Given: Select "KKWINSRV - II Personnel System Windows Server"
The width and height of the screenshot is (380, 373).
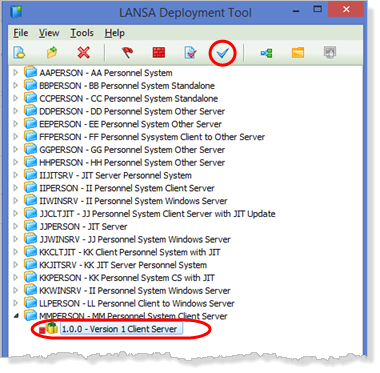Looking at the screenshot, I should (x=135, y=291).
